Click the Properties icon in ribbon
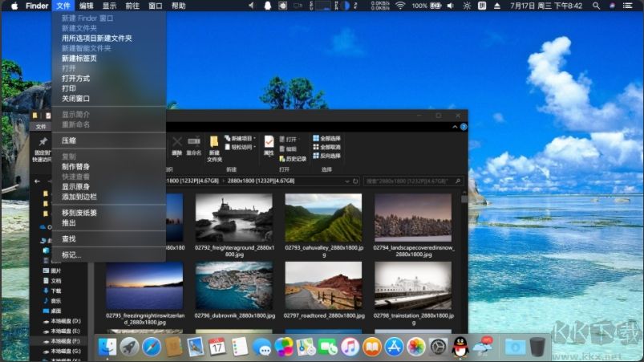The image size is (644, 362). click(x=269, y=144)
